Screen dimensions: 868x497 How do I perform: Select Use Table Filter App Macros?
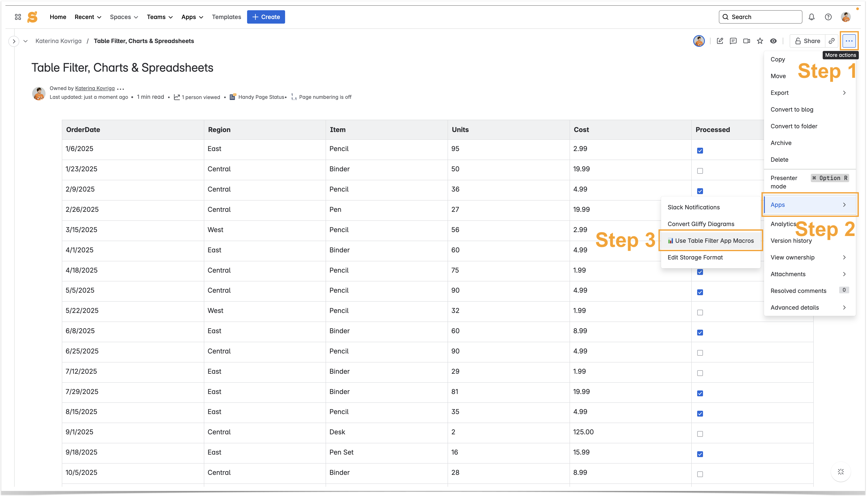click(x=711, y=241)
